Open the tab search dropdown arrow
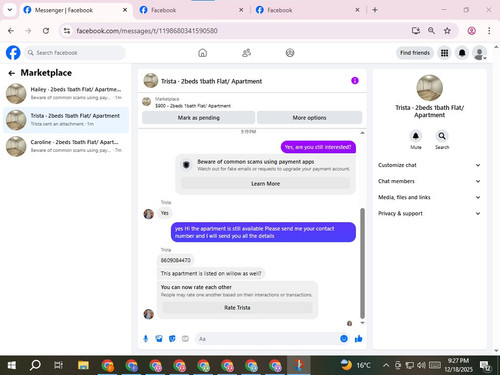Image resolution: width=500 pixels, height=375 pixels. tap(10, 10)
